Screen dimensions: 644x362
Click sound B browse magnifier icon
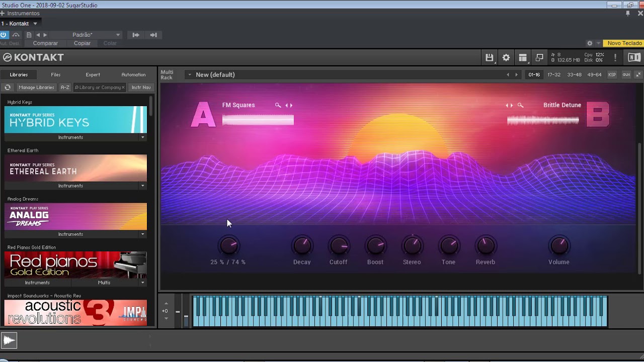520,106
